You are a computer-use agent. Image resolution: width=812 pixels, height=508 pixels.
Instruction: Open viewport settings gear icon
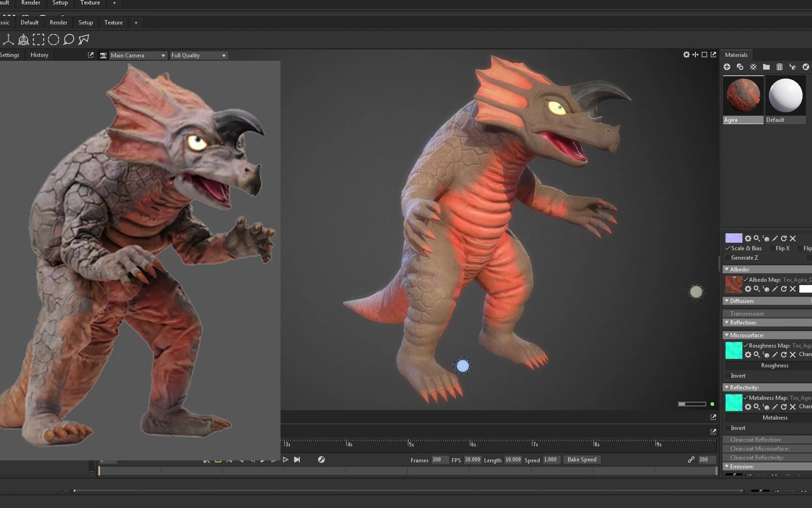687,55
